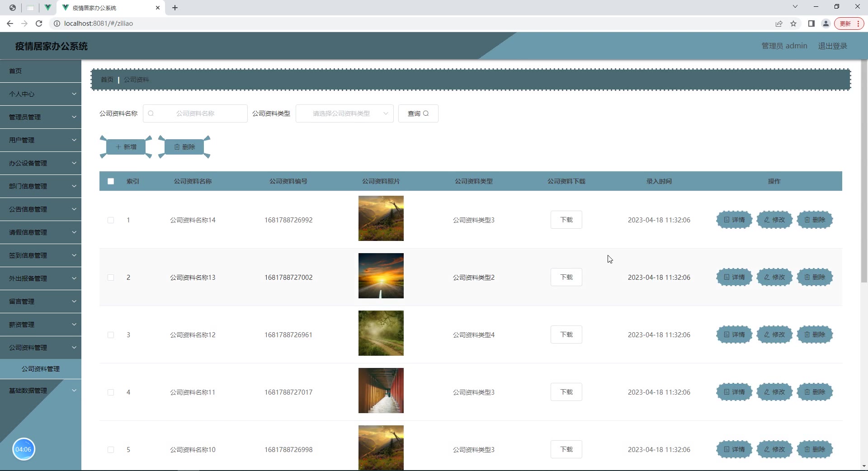Viewport: 868px width, 471px height.
Task: Click 修改 for 公司资料名称14
Action: click(x=774, y=220)
